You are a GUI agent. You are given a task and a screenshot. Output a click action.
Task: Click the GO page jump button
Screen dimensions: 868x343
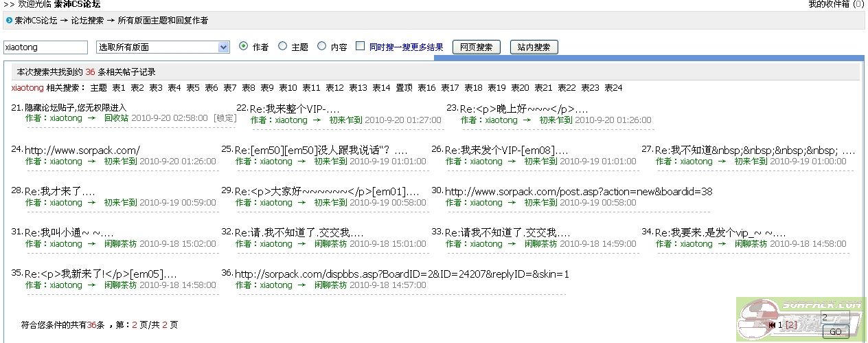pos(835,332)
